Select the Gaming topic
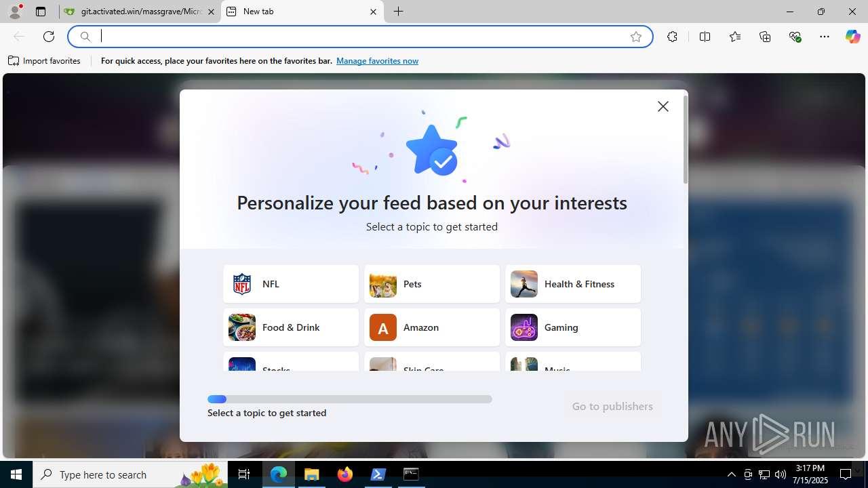 [573, 327]
